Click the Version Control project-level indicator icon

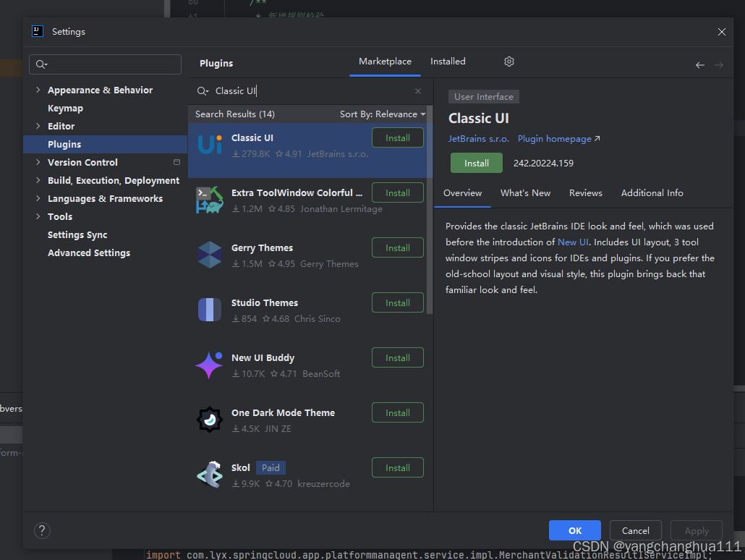176,163
